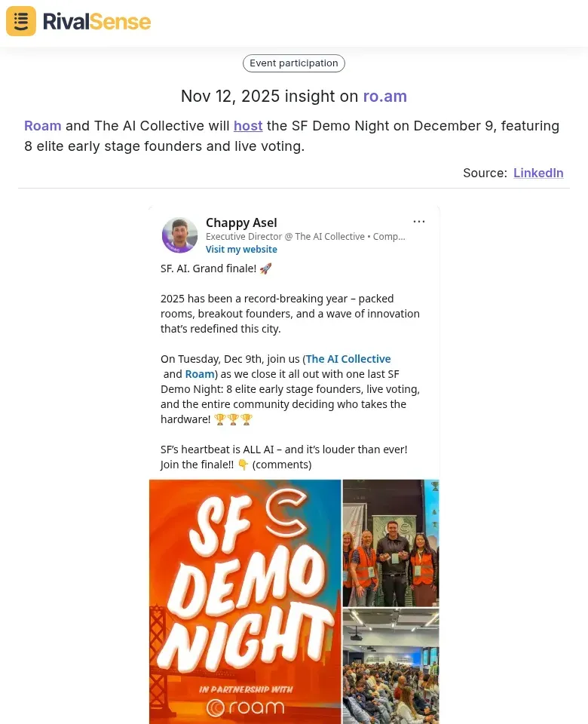Select Chappy Asel's name
The height and width of the screenshot is (724, 588).
coord(241,222)
